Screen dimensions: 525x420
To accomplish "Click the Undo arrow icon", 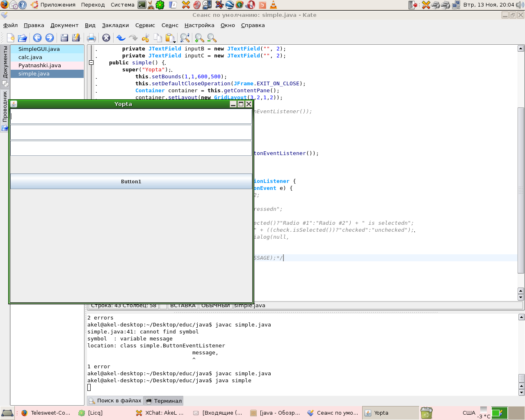I will pos(121,38).
